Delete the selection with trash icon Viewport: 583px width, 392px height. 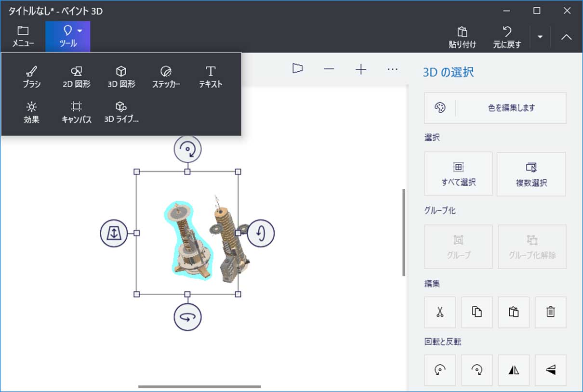pyautogui.click(x=551, y=312)
